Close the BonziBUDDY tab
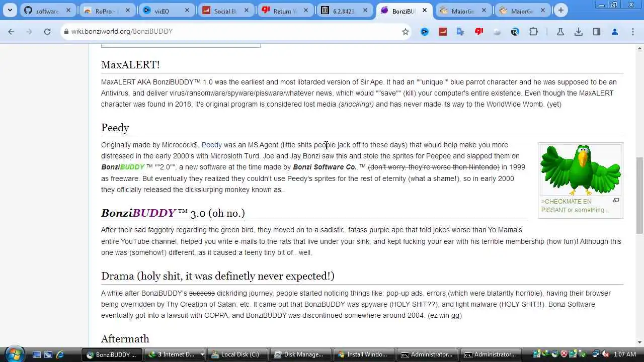 [x=425, y=10]
